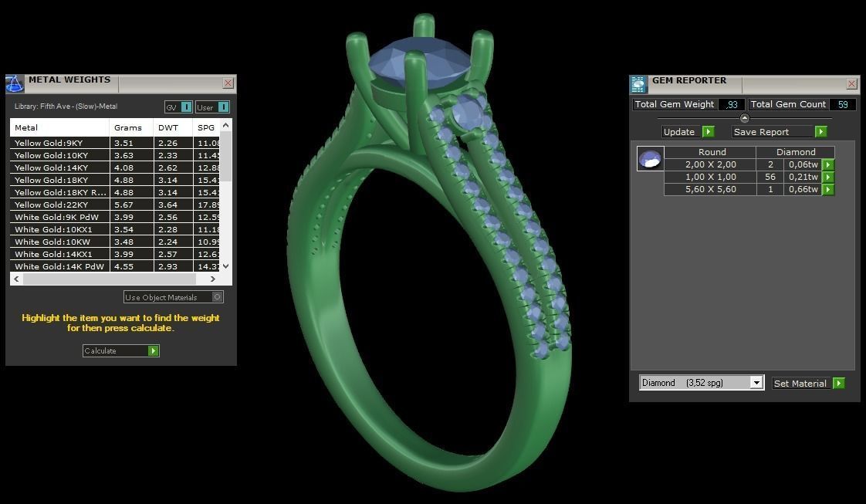Collapse the Gem Reporter list with circular arrow

[x=745, y=117]
